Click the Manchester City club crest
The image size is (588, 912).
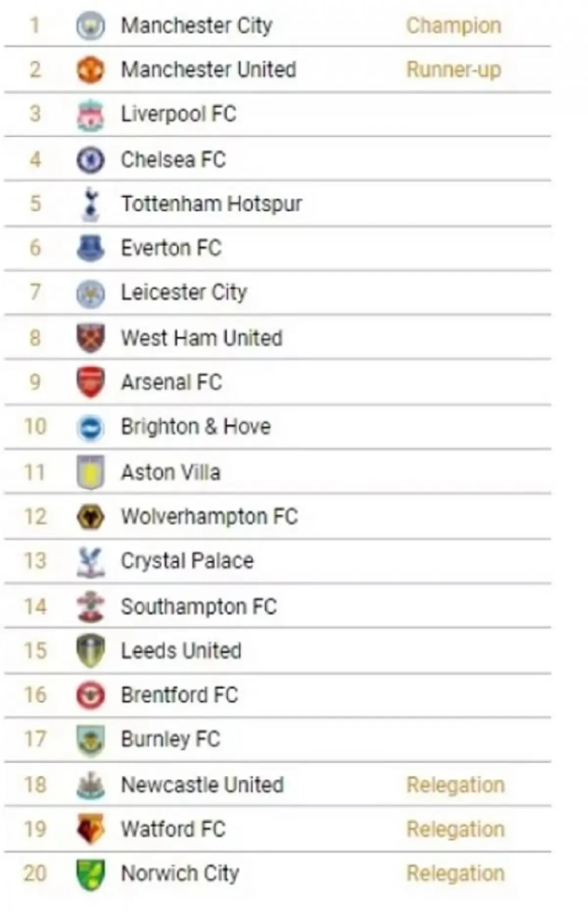tap(91, 25)
